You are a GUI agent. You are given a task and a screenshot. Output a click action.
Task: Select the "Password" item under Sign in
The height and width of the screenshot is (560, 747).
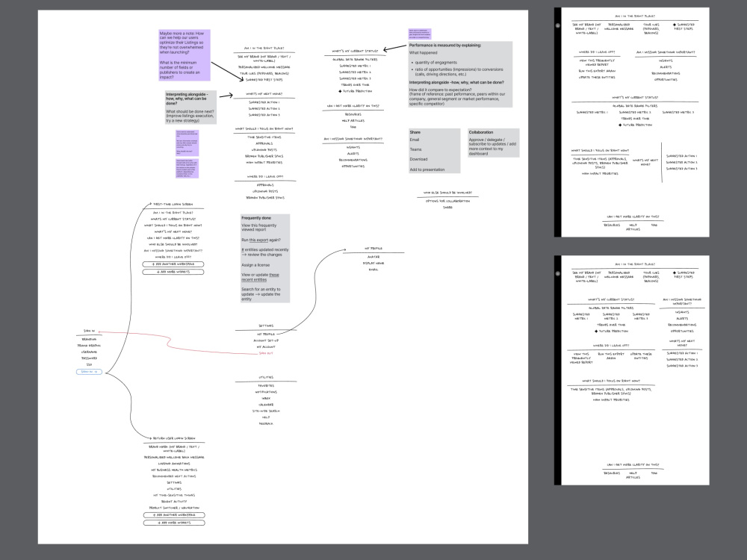tap(89, 358)
